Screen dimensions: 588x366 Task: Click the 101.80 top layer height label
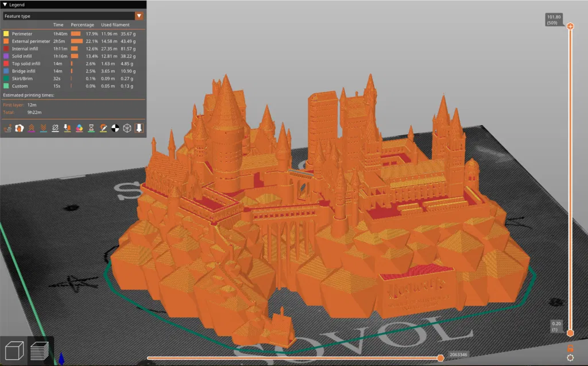click(554, 17)
